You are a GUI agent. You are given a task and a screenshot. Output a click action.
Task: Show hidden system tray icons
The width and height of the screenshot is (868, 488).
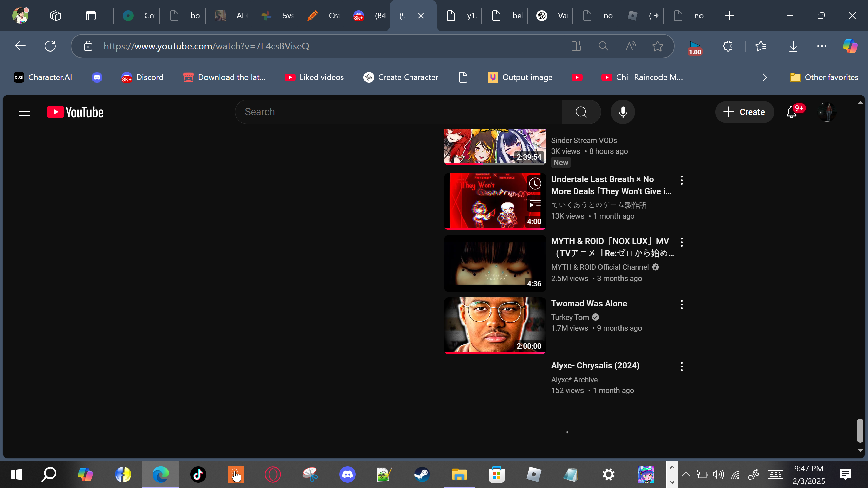point(686,474)
